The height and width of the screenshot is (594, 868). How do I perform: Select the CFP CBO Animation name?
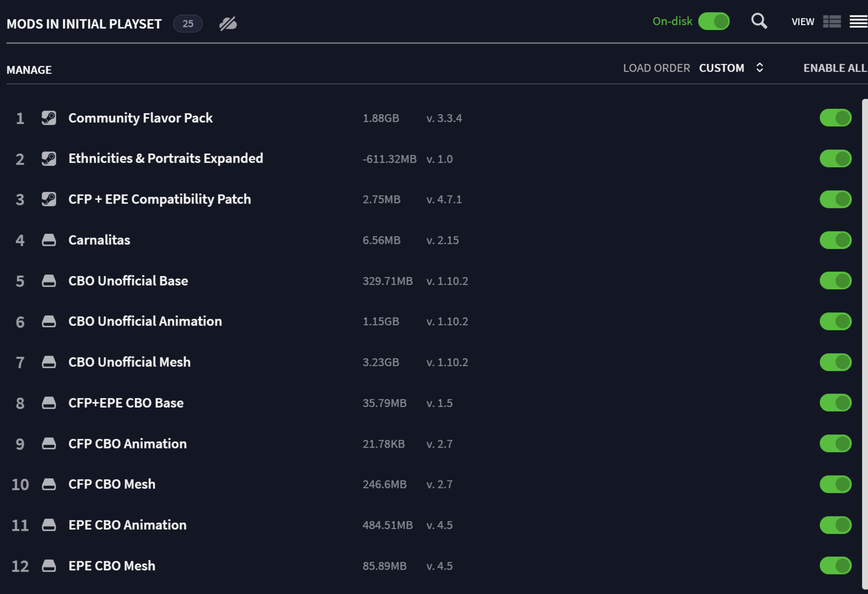(x=128, y=443)
